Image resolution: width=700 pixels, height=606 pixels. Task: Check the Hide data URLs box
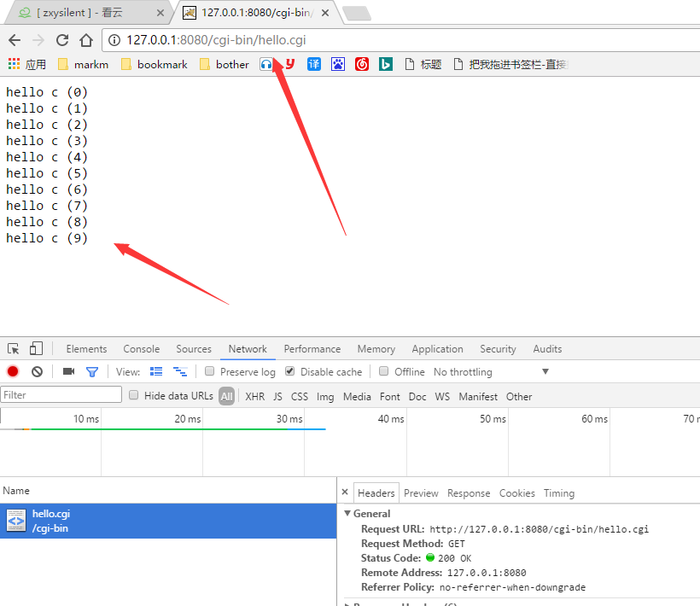point(133,396)
